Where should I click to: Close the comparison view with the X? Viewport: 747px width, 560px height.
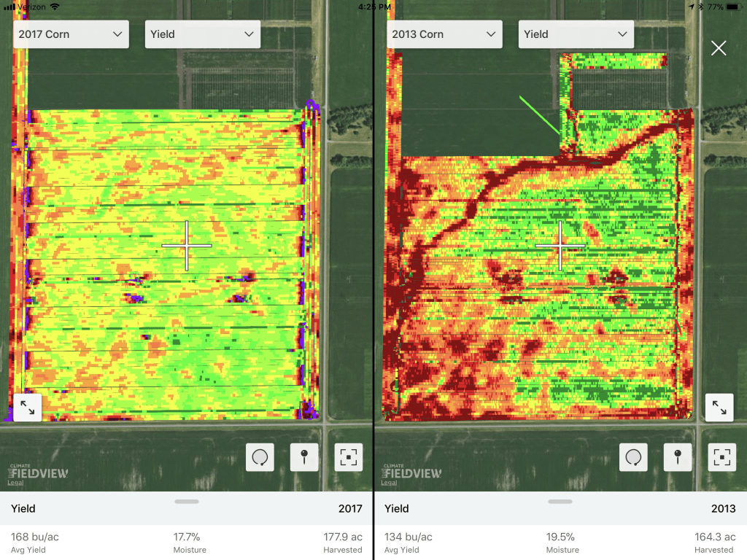[719, 48]
